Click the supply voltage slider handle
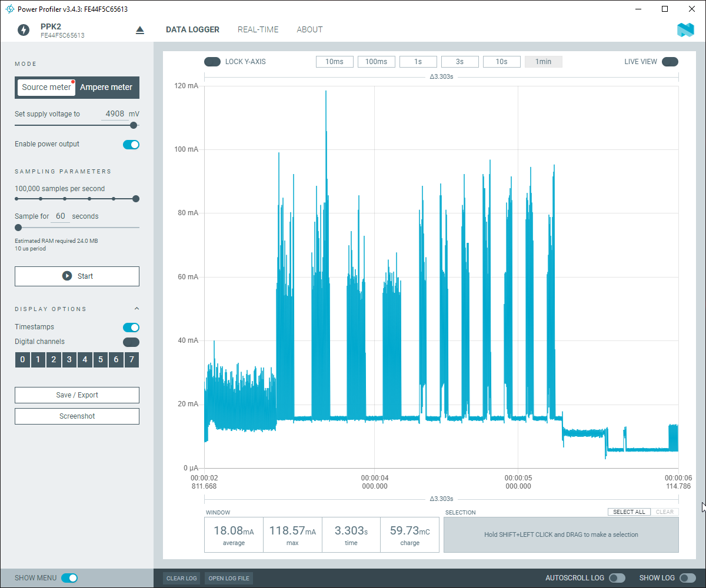This screenshot has width=706, height=588. click(x=133, y=125)
